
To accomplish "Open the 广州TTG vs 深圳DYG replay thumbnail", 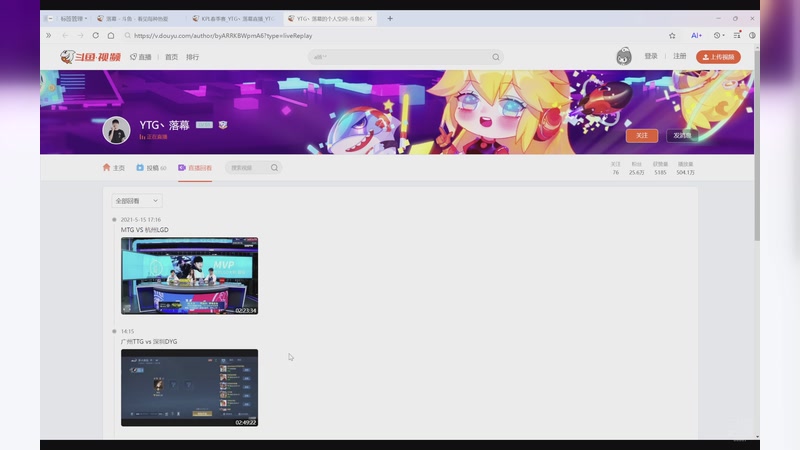I will click(x=189, y=388).
